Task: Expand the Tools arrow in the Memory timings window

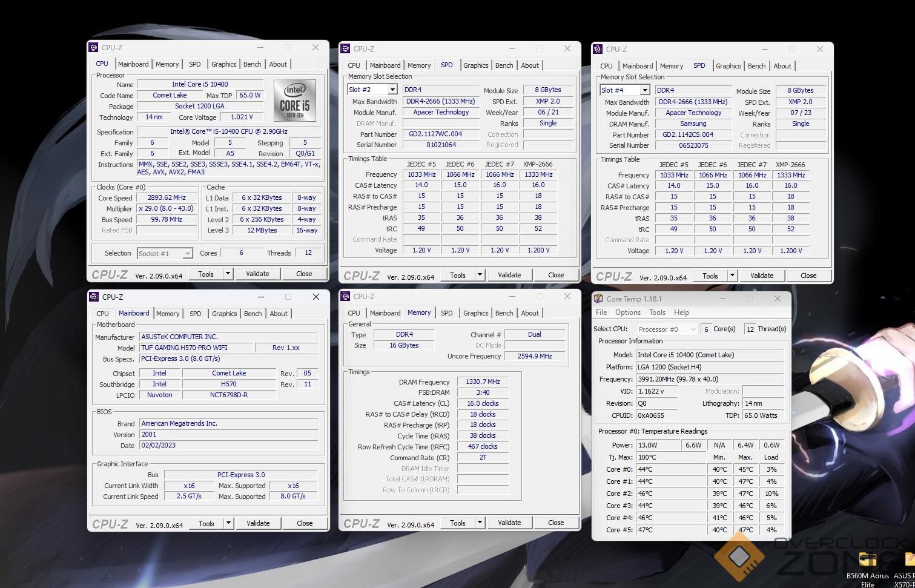Action: click(480, 523)
